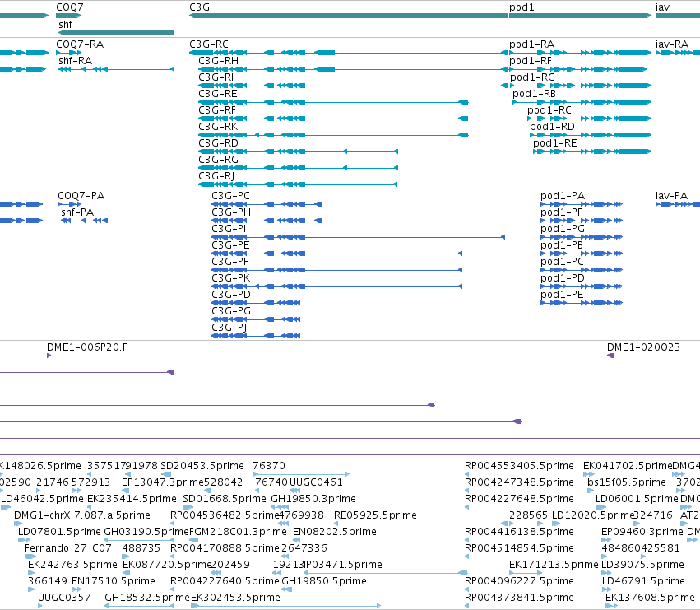Click the EP09460.3prime EST label
The height and width of the screenshot is (610, 700).
click(x=642, y=532)
